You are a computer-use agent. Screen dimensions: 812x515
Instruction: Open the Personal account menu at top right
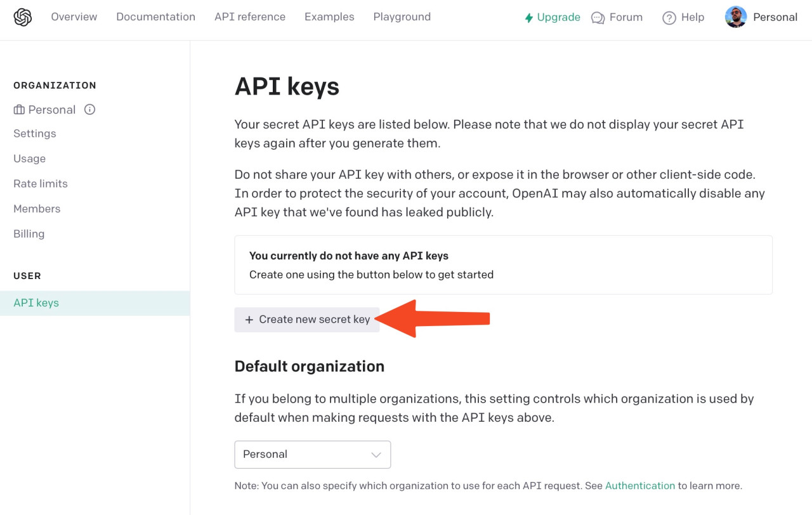761,17
